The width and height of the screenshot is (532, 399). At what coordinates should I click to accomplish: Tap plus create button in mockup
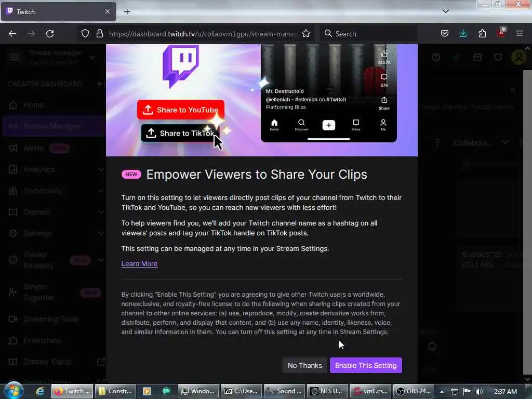point(328,125)
